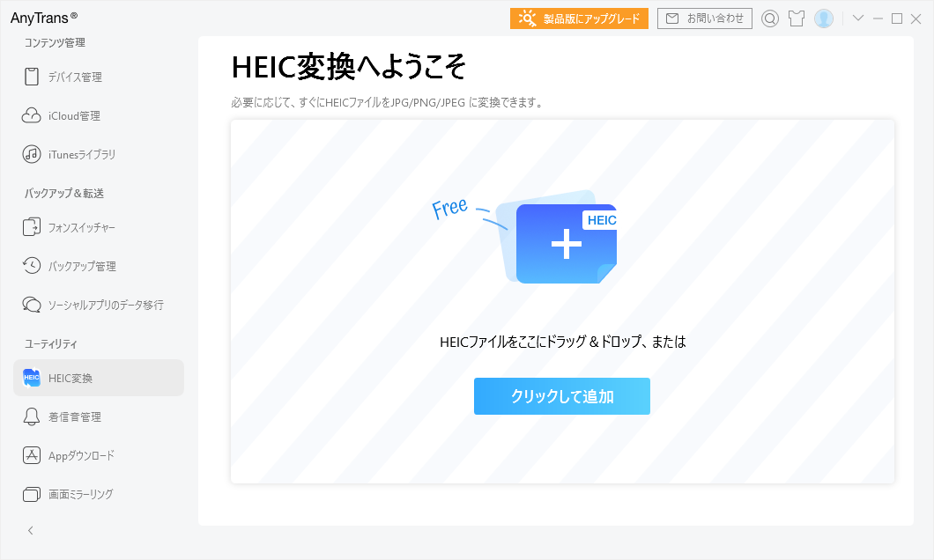
Task: Collapse the sidebar with the left chevron
Action: [31, 530]
